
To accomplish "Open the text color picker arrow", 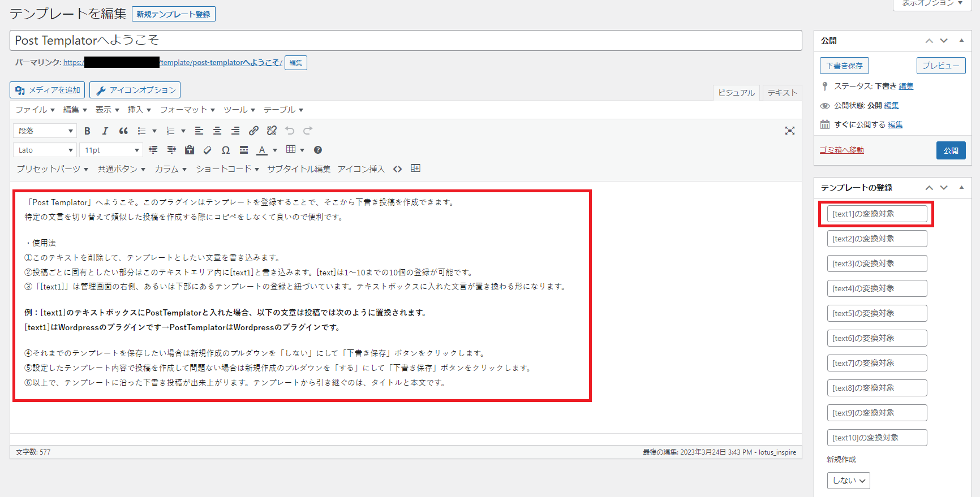I will pyautogui.click(x=275, y=150).
